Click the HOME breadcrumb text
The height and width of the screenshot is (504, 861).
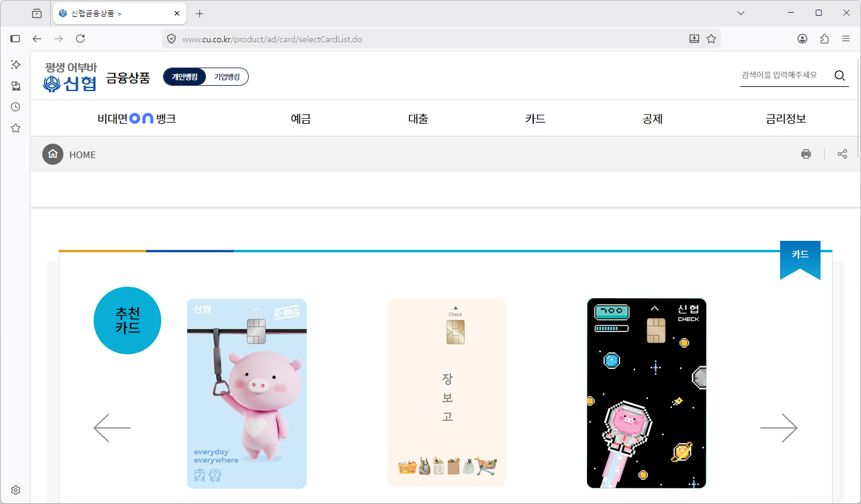click(x=83, y=155)
